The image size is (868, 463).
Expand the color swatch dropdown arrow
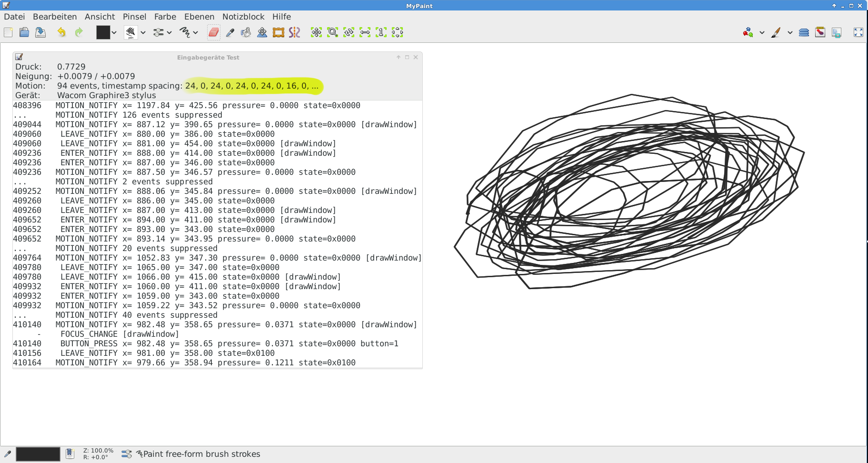114,33
